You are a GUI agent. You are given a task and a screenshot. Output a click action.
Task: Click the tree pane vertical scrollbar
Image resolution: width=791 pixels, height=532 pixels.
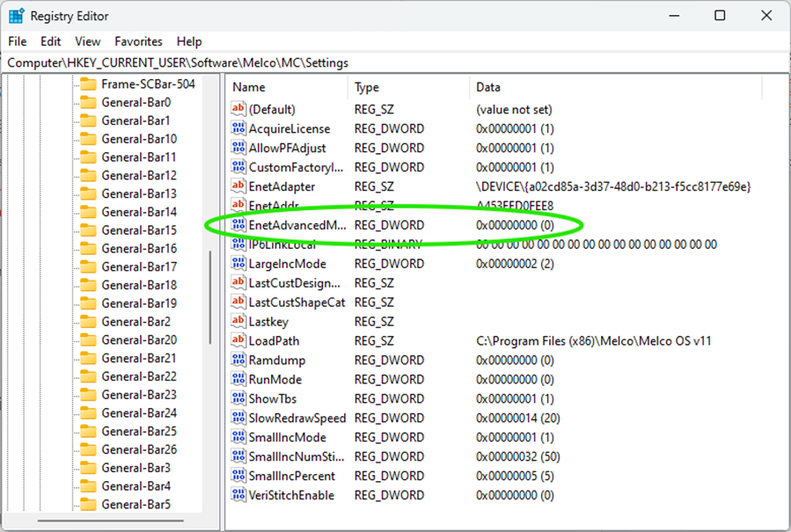point(209,299)
